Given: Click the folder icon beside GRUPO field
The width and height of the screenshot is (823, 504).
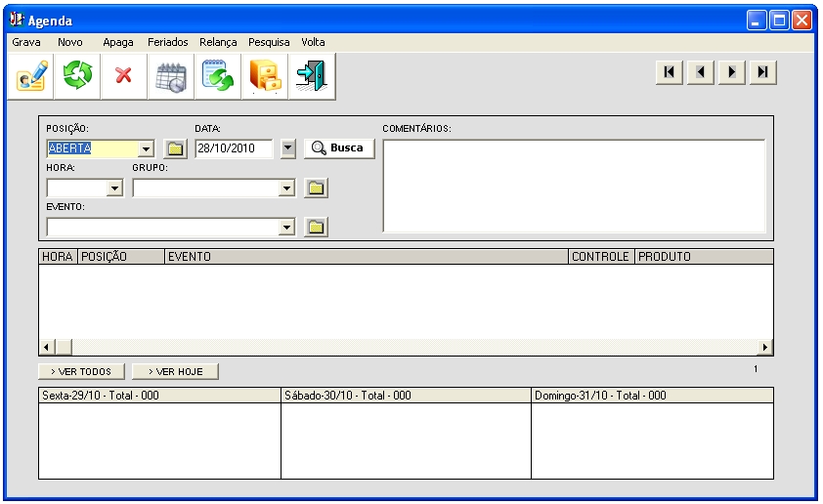Looking at the screenshot, I should (x=316, y=188).
